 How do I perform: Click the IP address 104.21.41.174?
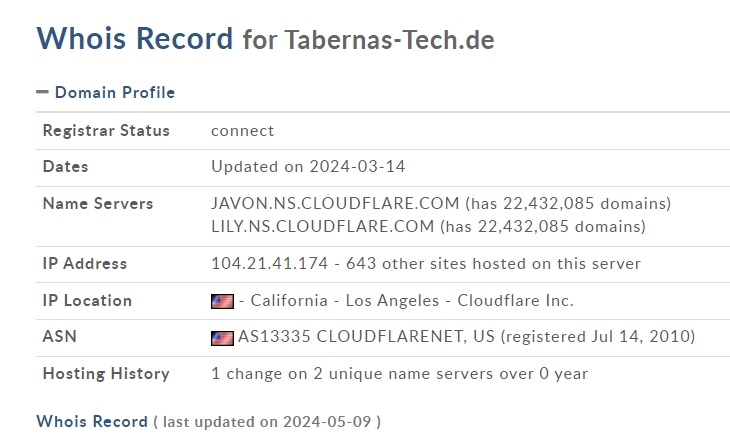[270, 264]
